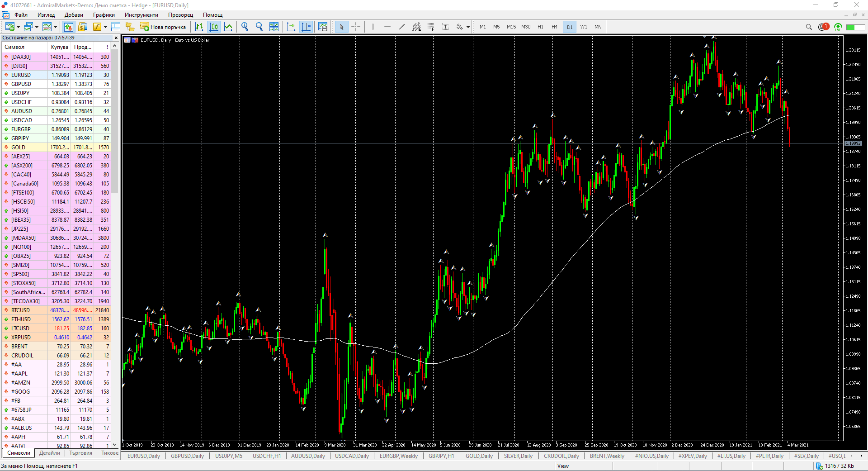The image size is (868, 471).
Task: Click the blue panel window icon
Action: coord(116,27)
